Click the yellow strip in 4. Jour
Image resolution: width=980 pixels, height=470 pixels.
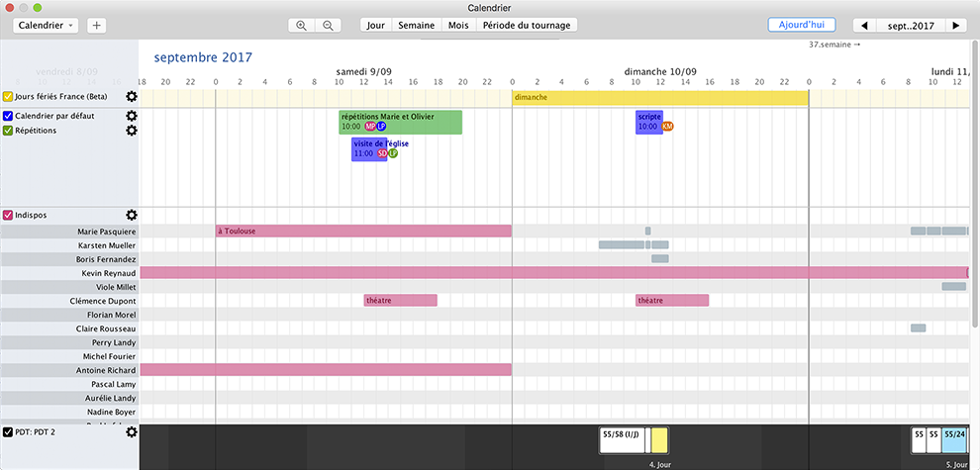[659, 439]
